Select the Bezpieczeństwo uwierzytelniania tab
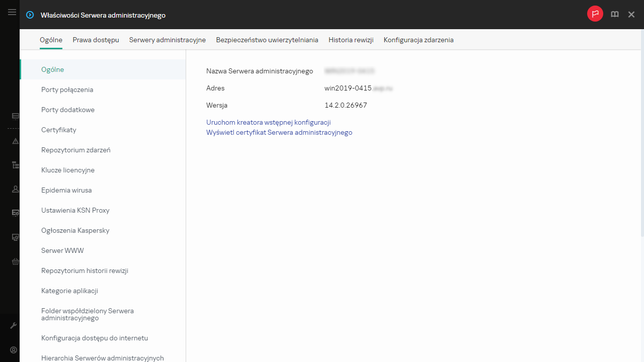Image resolution: width=644 pixels, height=362 pixels. coord(267,40)
